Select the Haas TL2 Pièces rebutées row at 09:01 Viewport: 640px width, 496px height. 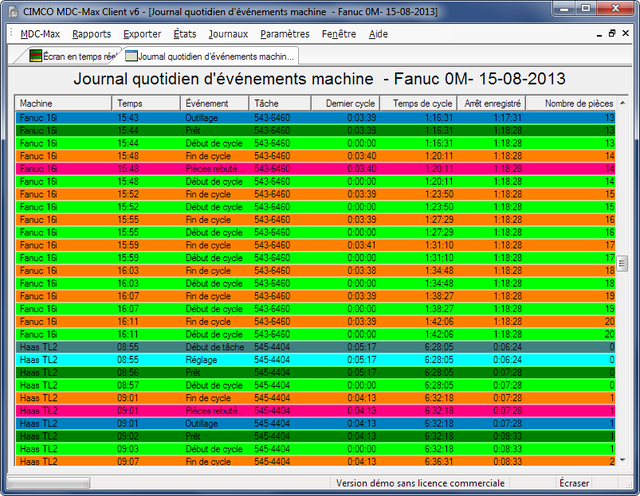click(x=316, y=411)
